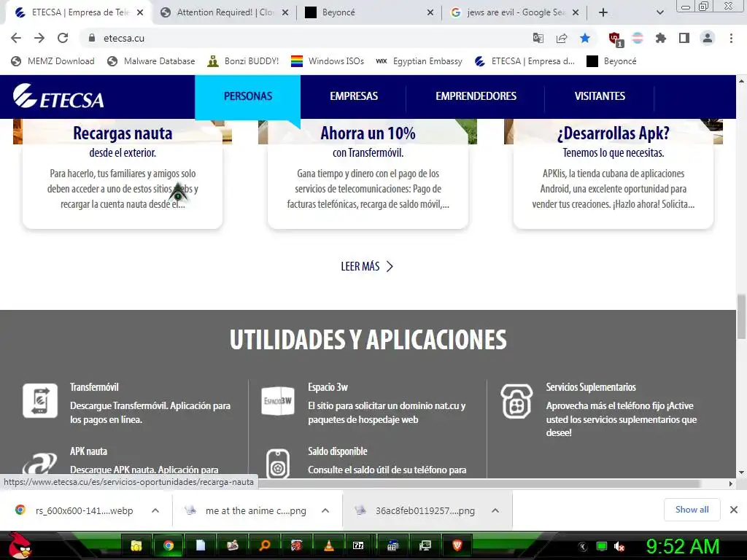
Task: Switch to the jews are evil Google tab
Action: click(x=514, y=12)
